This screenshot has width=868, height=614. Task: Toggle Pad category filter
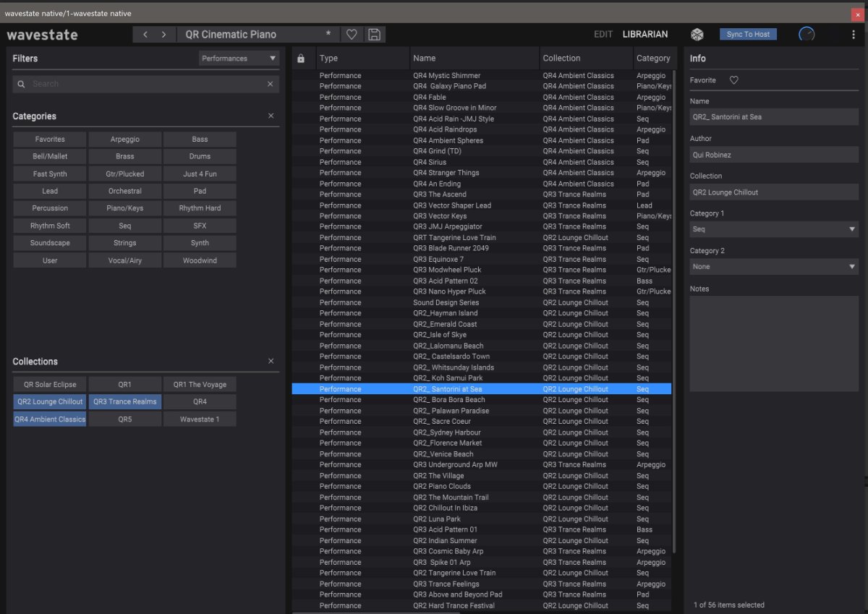[200, 191]
